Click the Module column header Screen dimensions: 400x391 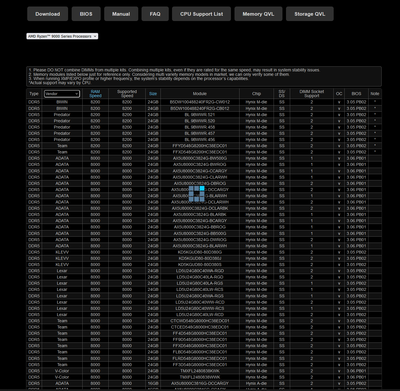tap(200, 94)
